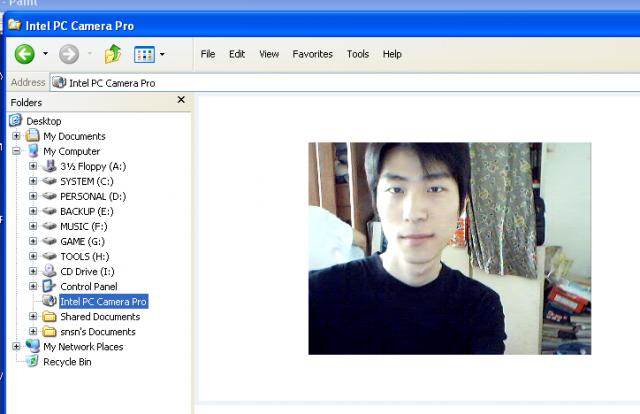The image size is (640, 414).
Task: Click the snsn's Documents folder icon
Action: 49,331
